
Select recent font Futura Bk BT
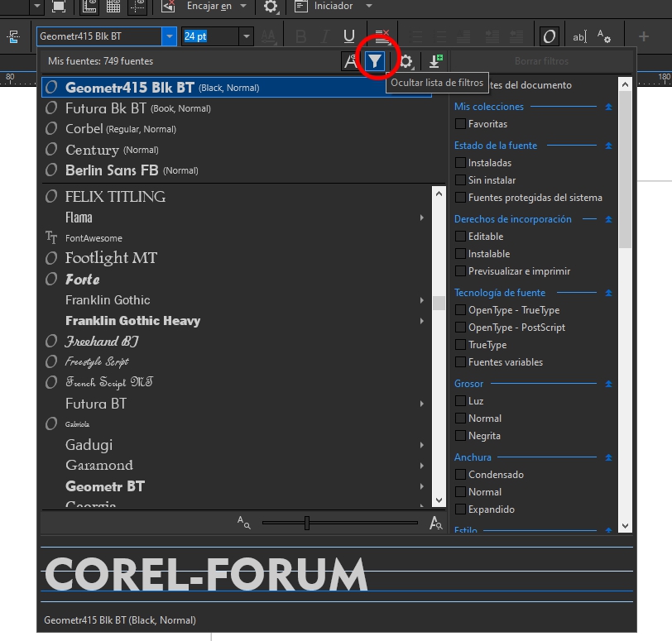tap(237, 108)
